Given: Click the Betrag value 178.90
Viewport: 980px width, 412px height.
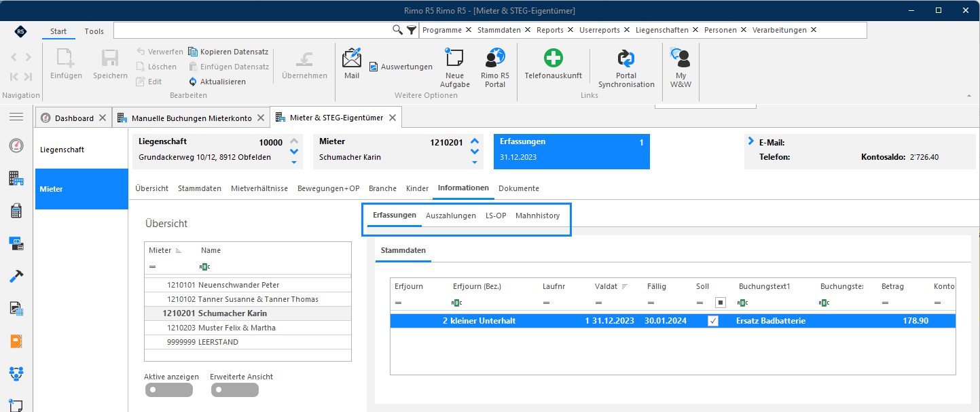Looking at the screenshot, I should [916, 320].
